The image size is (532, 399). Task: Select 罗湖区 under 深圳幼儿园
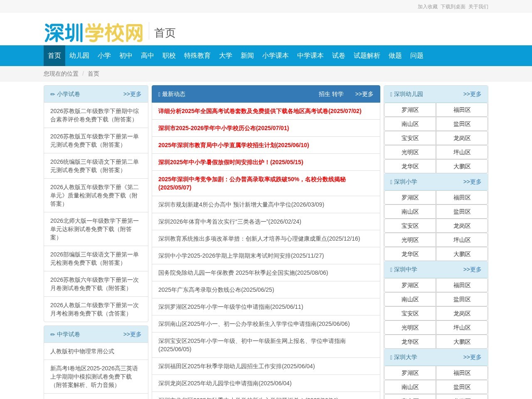(x=410, y=110)
